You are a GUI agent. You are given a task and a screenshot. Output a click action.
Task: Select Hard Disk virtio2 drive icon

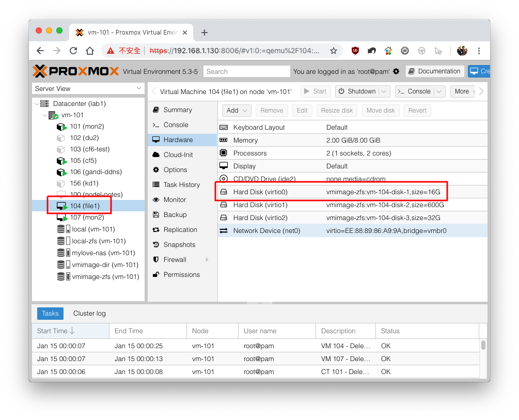(224, 217)
